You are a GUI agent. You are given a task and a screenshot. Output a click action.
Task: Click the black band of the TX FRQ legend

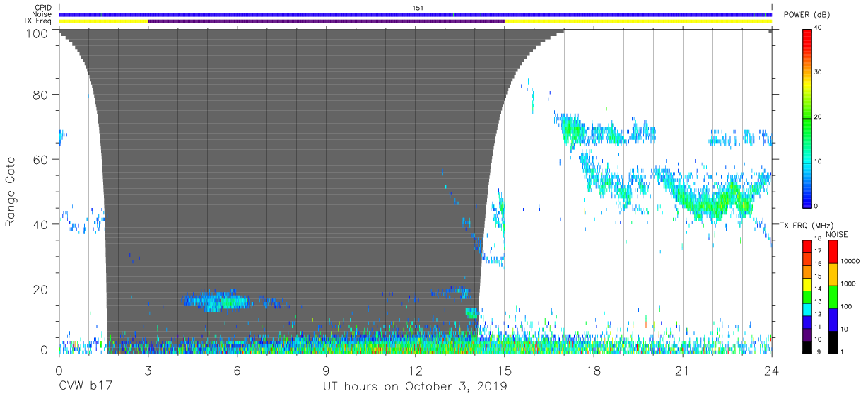tap(807, 347)
